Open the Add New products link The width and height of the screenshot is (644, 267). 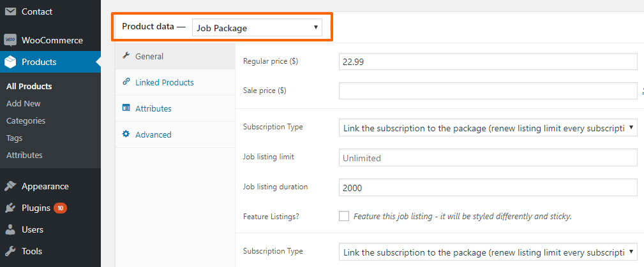click(24, 104)
